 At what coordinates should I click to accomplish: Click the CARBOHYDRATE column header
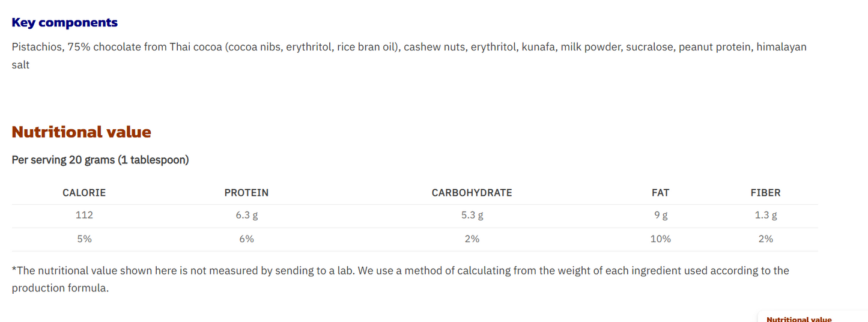(472, 193)
